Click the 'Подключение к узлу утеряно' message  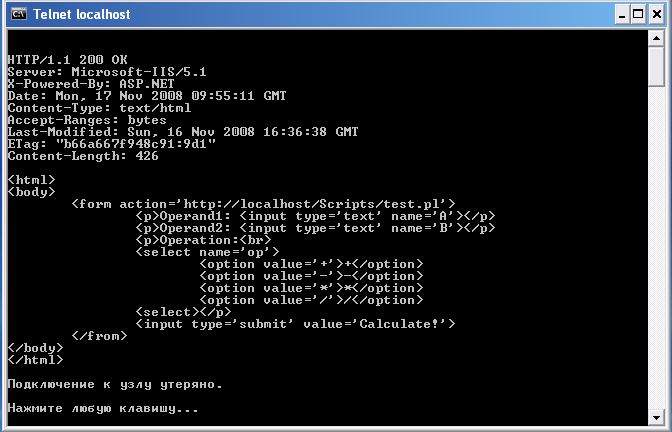115,384
